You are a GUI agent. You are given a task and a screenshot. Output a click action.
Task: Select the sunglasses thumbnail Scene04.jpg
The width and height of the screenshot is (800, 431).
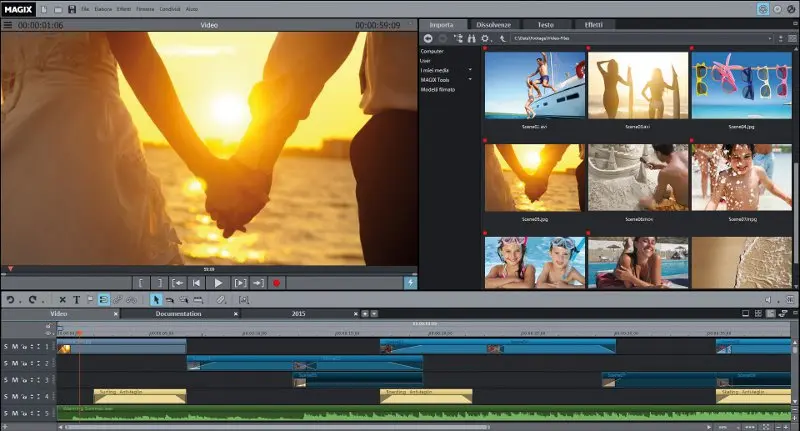(x=742, y=85)
